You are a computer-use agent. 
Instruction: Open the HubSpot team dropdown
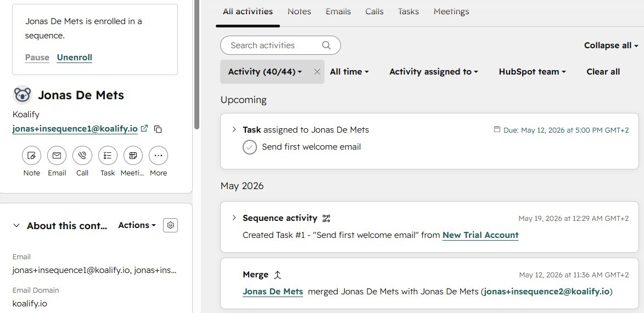pyautogui.click(x=533, y=72)
